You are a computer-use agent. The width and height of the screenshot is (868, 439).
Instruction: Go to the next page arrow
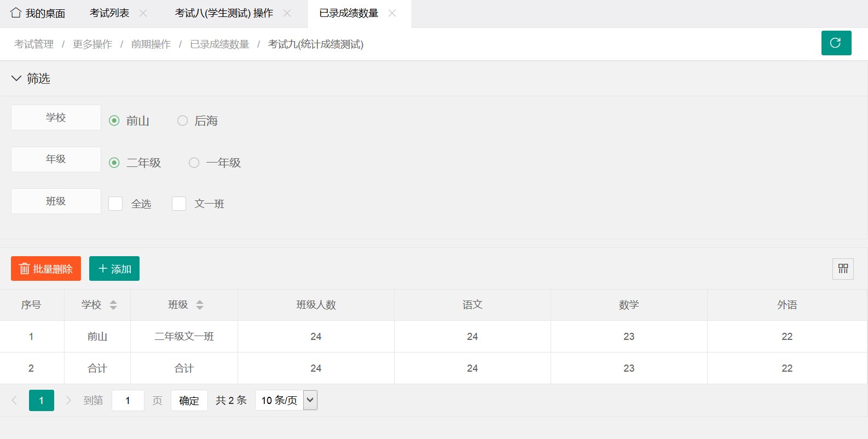tap(68, 400)
